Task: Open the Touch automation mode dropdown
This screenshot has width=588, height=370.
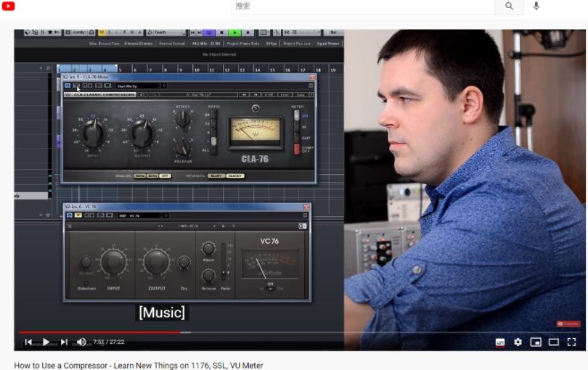Action: point(166,33)
